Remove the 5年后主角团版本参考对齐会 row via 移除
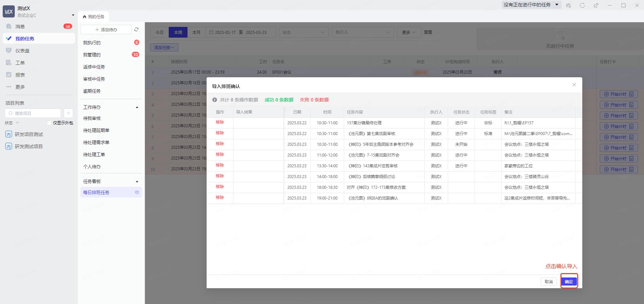Image resolution: width=644 pixels, height=304 pixels. [220, 144]
